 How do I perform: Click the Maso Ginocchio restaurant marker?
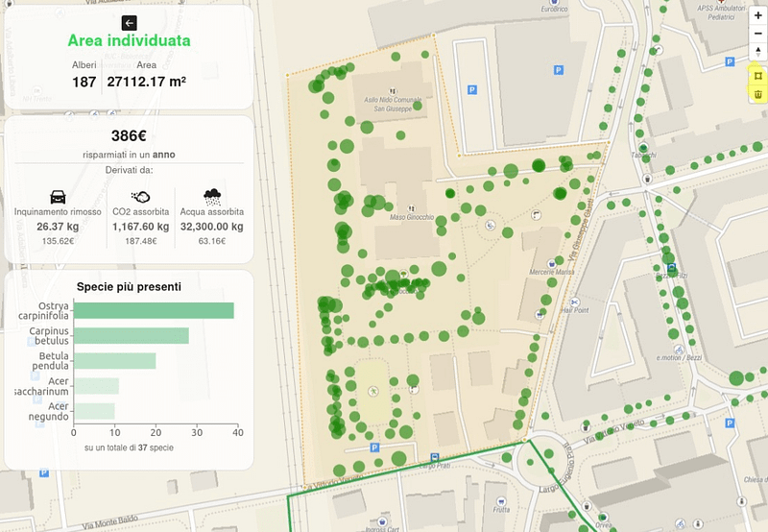pos(412,208)
